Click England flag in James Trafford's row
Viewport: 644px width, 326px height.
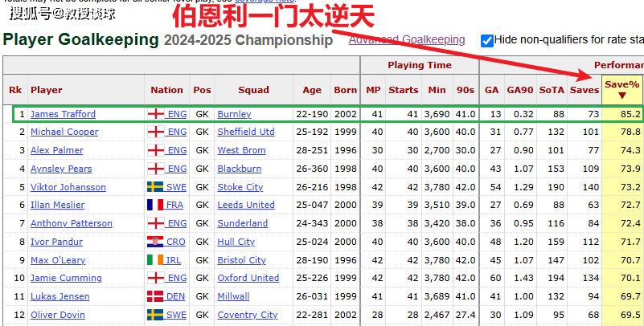(x=156, y=114)
